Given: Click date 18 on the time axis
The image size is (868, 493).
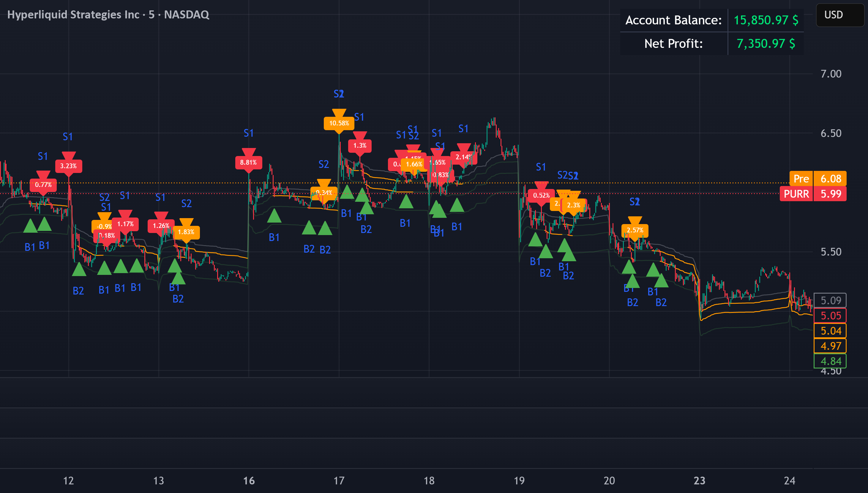Looking at the screenshot, I should click(429, 481).
